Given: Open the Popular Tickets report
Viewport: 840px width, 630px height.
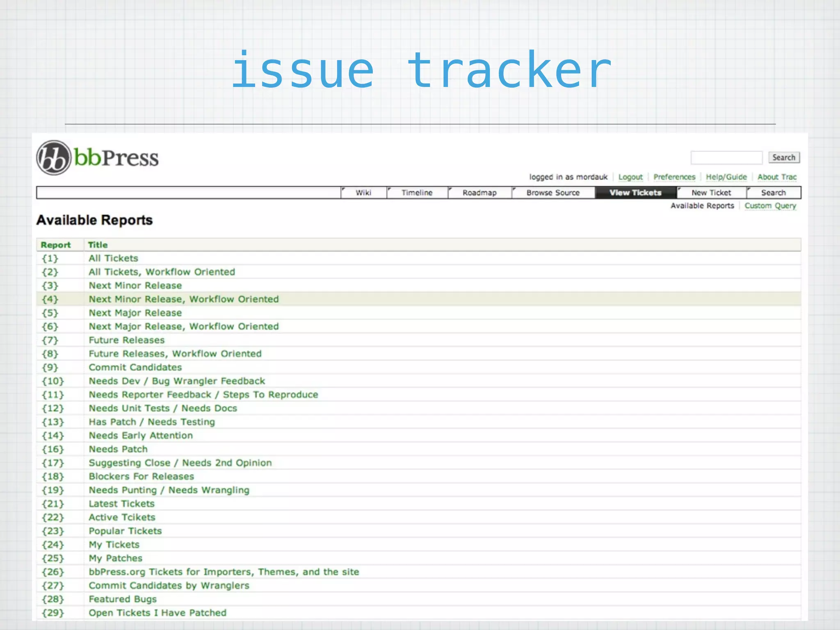Looking at the screenshot, I should click(x=125, y=531).
